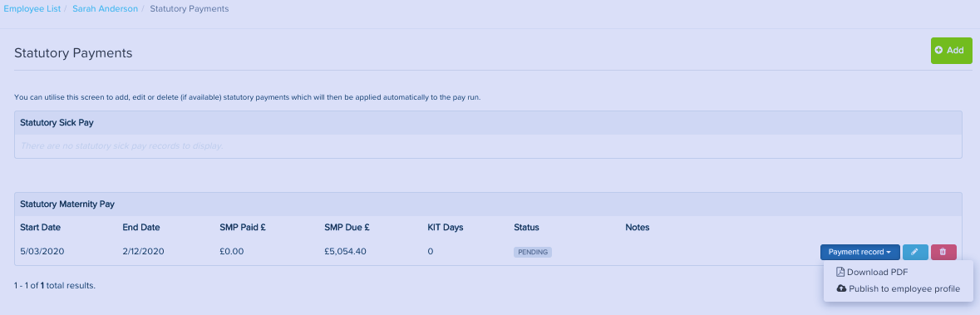Click the SMP Due £ column header
Image resolution: width=980 pixels, height=315 pixels.
(348, 228)
